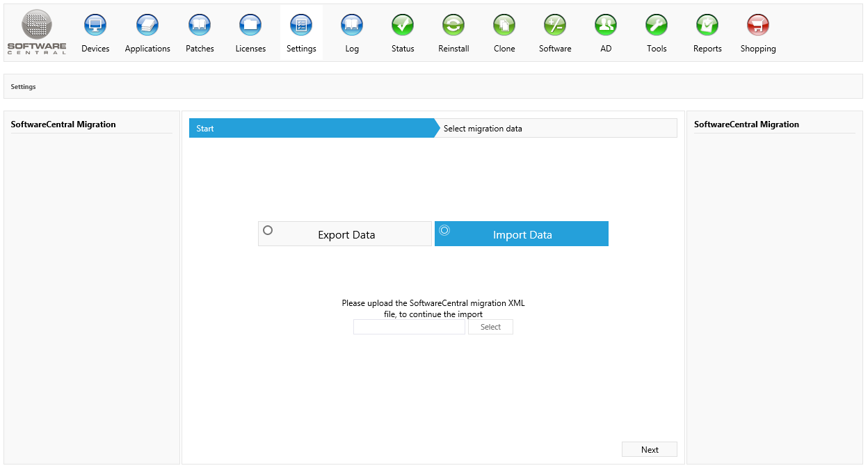The width and height of the screenshot is (868, 468).
Task: Go to the Patches section icon
Action: pyautogui.click(x=200, y=26)
